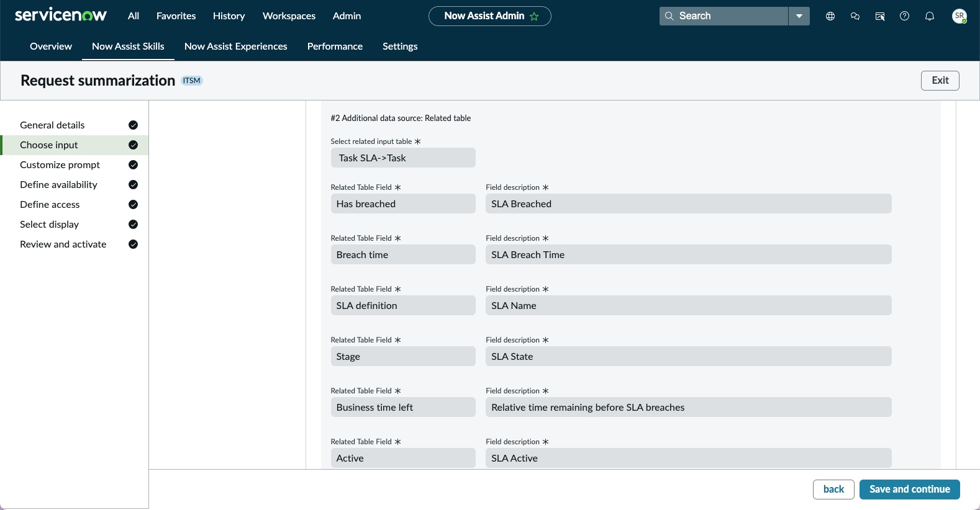Screen dimensions: 980x510
Task: Switch to the Performance tab
Action: pos(335,47)
